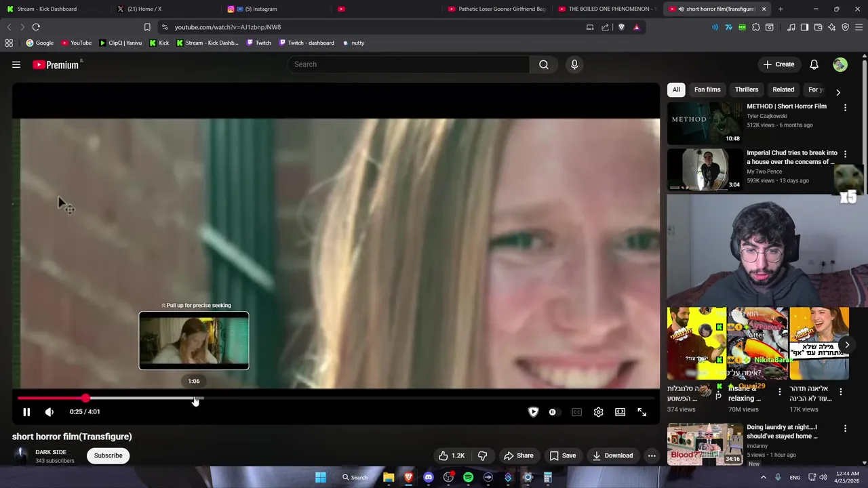Show next shorts with arrow
868x488 pixels.
click(x=847, y=345)
